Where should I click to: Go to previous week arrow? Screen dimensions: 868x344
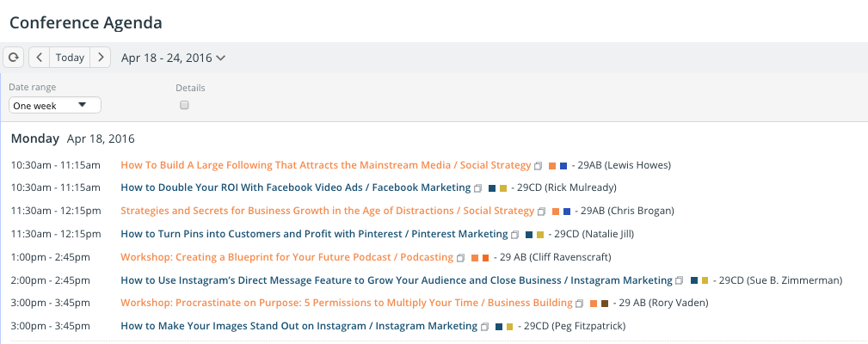click(x=40, y=58)
